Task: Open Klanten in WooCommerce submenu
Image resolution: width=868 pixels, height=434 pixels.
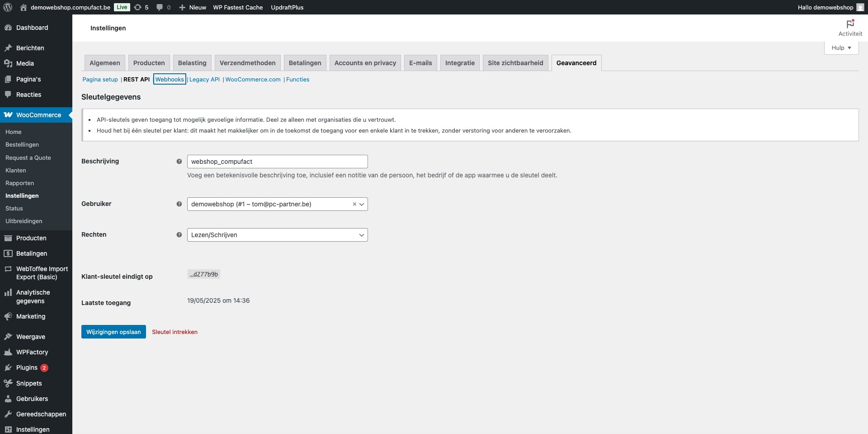Action: pos(16,170)
